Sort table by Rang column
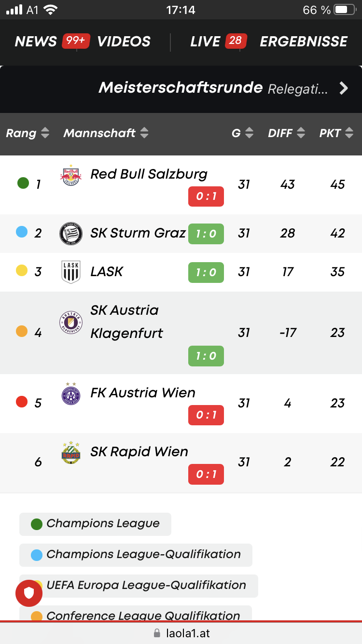Viewport: 362px width, 644px height. (x=28, y=133)
